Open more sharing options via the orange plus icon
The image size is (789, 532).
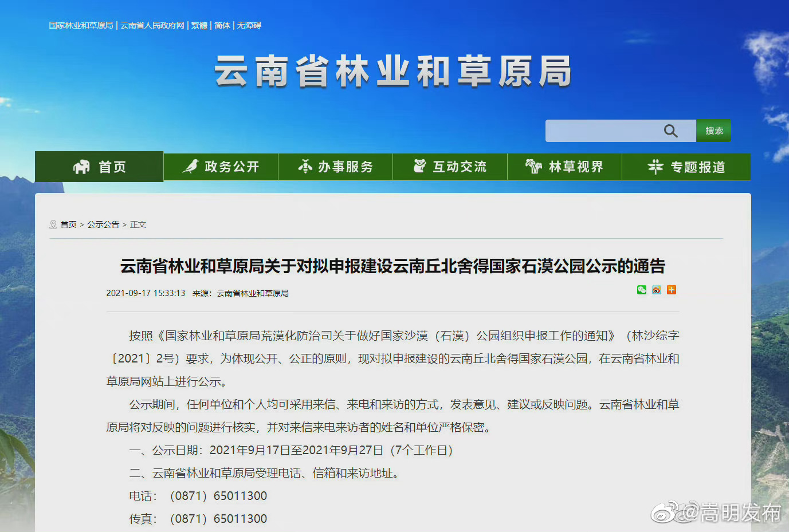[671, 290]
